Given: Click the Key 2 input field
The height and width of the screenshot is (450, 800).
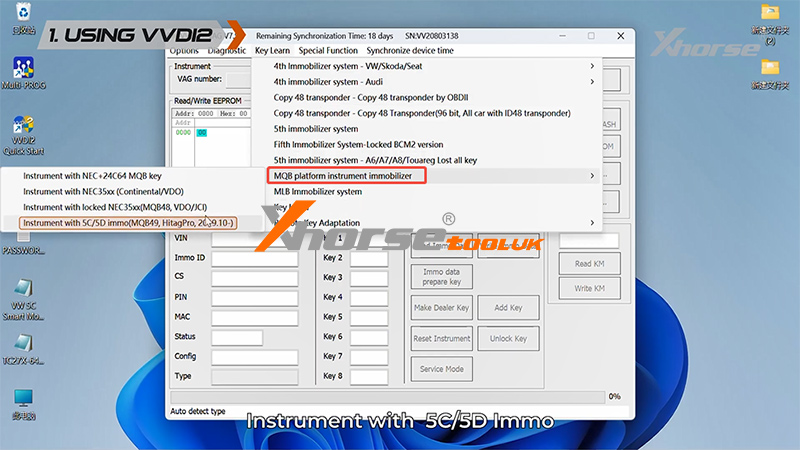Looking at the screenshot, I should click(369, 259).
